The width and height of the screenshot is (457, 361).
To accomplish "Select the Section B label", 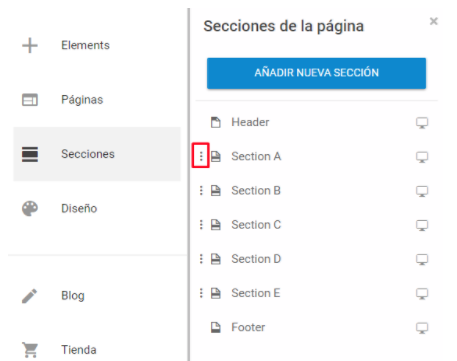I will click(256, 191).
